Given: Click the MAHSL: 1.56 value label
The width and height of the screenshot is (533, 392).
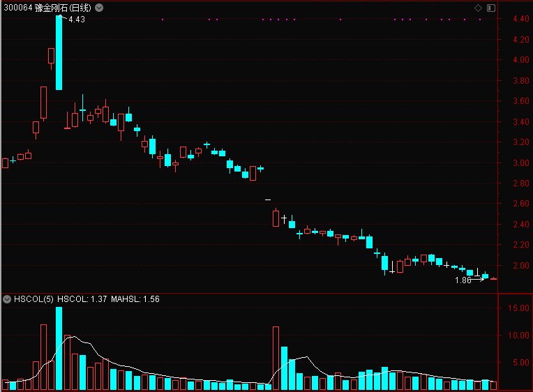Looking at the screenshot, I should click(x=135, y=299).
